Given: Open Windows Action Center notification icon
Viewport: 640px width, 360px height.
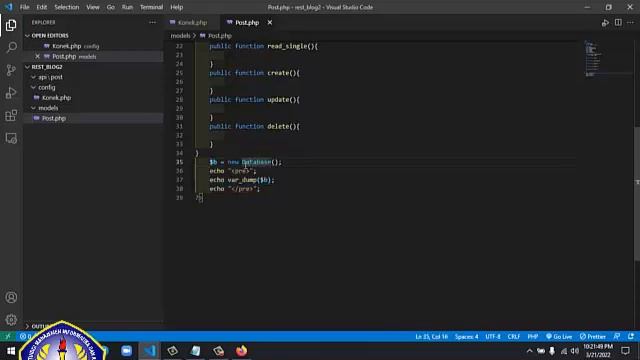Looking at the screenshot, I should 625,351.
